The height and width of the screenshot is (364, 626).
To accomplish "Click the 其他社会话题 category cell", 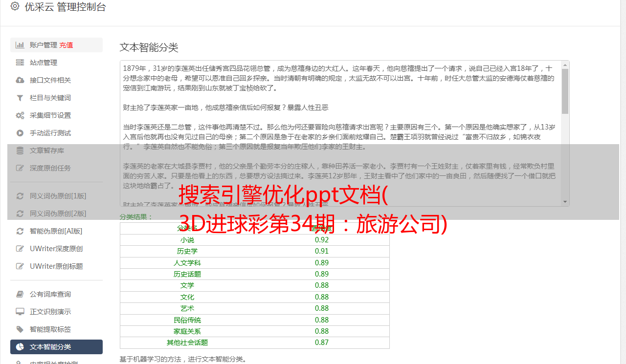I will [187, 343].
